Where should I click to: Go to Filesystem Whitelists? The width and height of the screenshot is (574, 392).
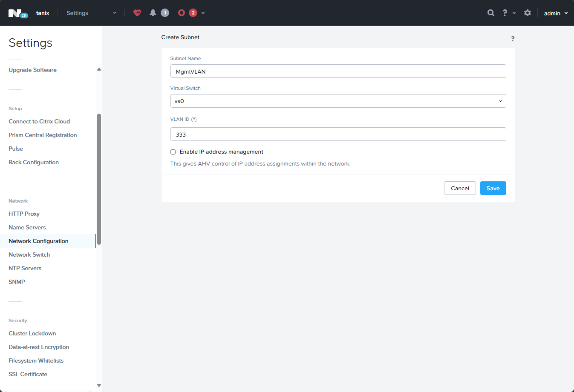(x=36, y=361)
